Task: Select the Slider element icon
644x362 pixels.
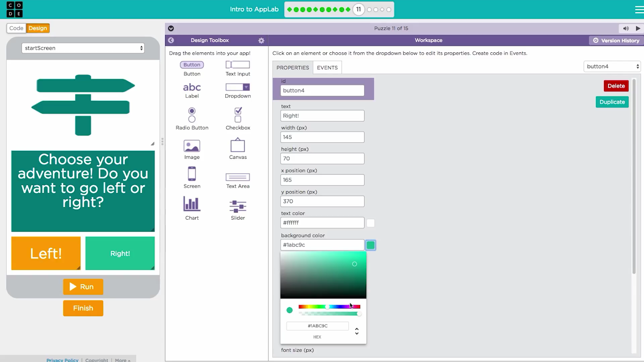Action: [237, 206]
